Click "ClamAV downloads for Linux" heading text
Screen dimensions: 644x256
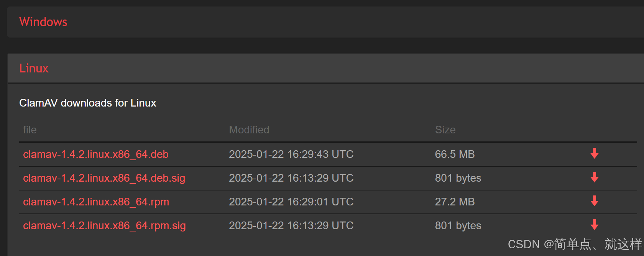[88, 103]
